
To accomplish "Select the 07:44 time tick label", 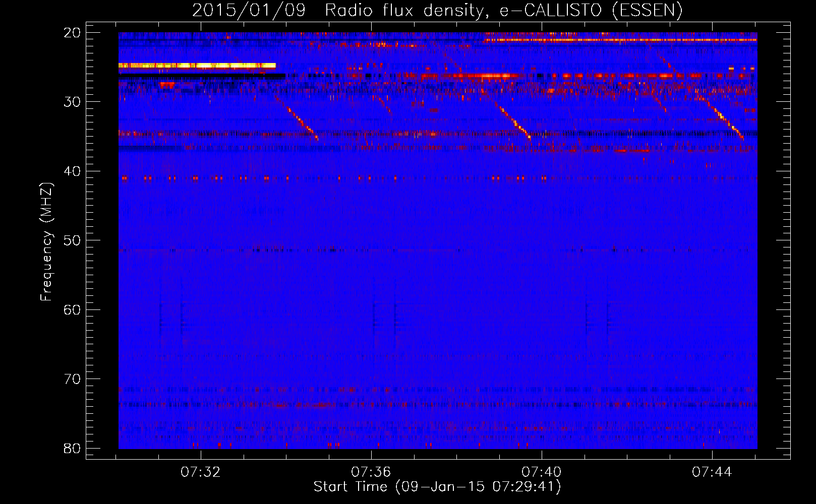I will 712,472.
